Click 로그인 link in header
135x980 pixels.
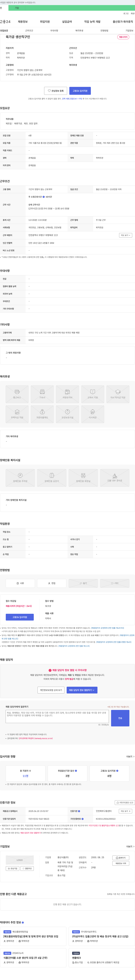(x=126, y=13)
